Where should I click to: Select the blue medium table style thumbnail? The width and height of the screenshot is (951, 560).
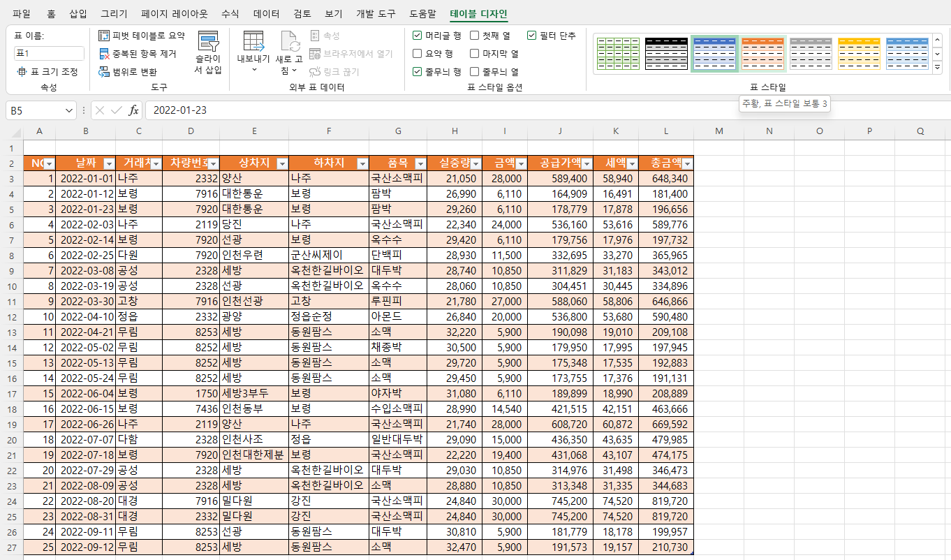click(715, 54)
